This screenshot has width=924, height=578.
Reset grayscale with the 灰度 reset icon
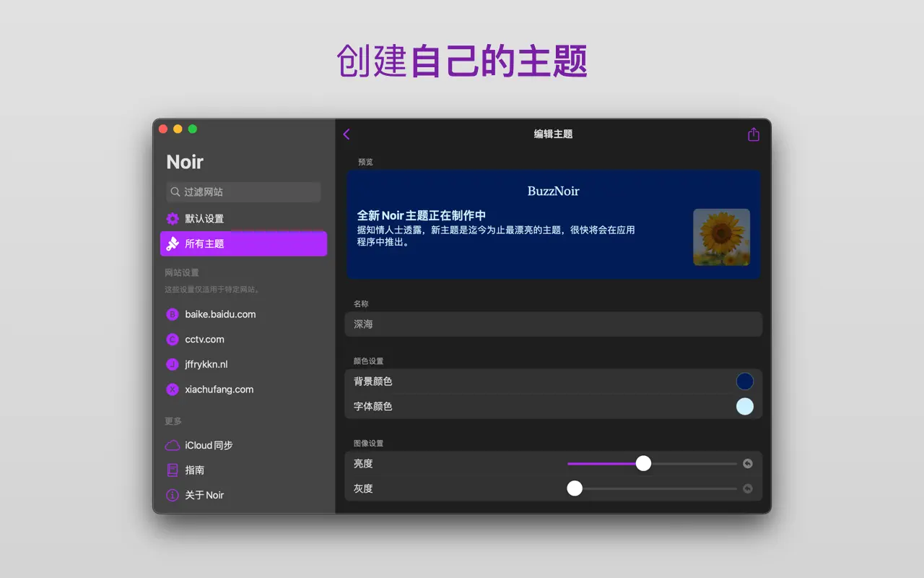748,488
